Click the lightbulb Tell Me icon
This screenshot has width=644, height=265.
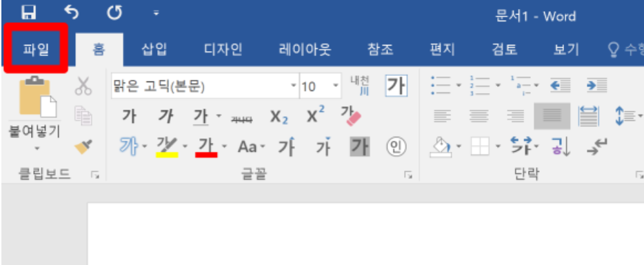click(613, 50)
